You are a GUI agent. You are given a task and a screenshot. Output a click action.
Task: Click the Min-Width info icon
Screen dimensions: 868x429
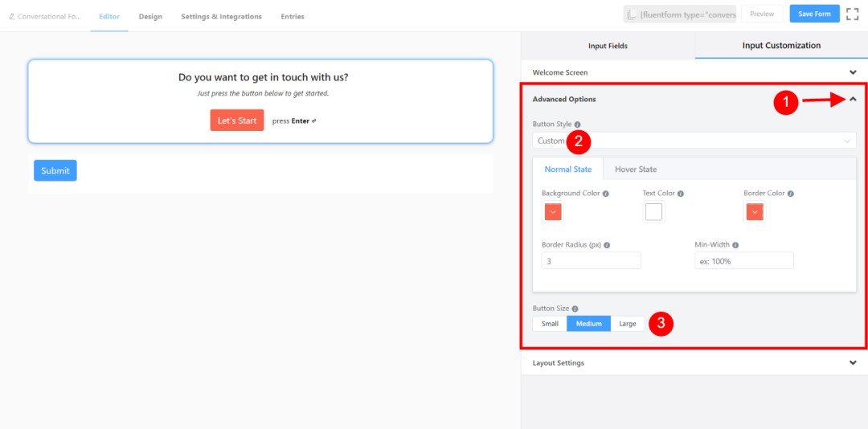(x=735, y=245)
